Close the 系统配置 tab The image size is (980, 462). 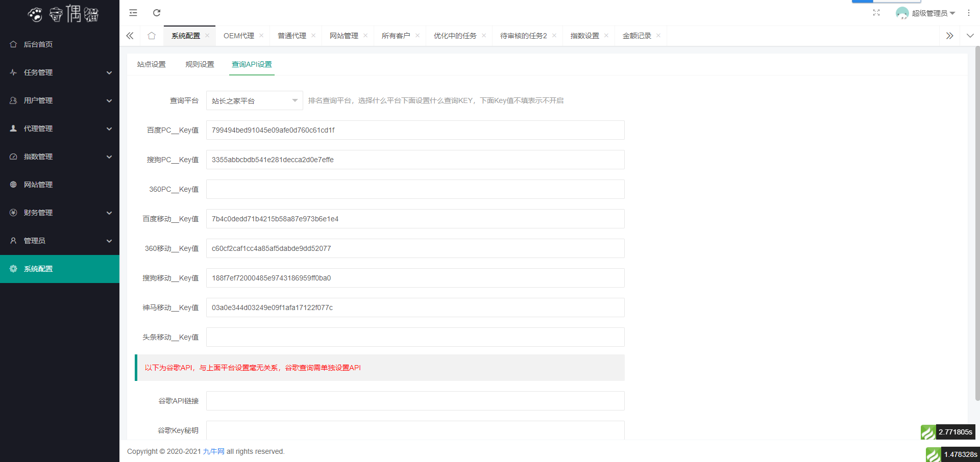pos(207,36)
